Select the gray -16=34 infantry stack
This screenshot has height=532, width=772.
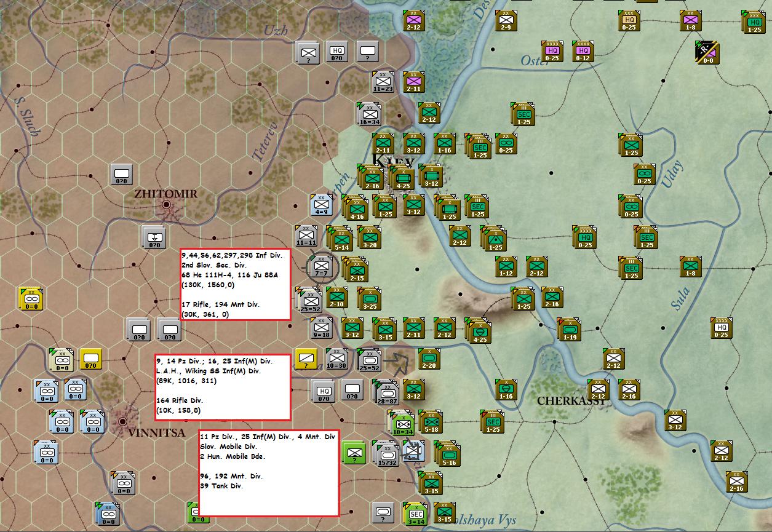[x=370, y=114]
